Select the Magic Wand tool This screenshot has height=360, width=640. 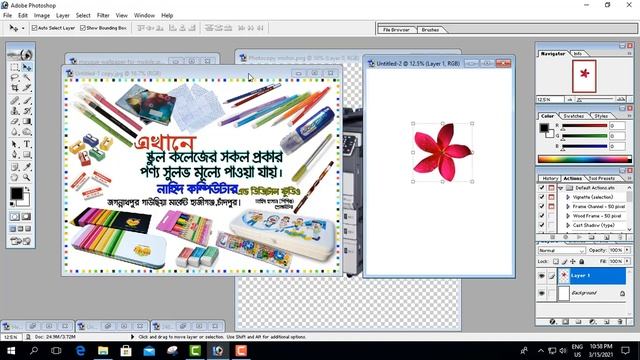tap(27, 78)
